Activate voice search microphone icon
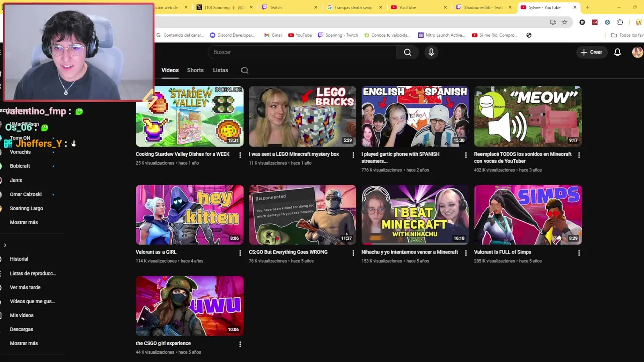The height and width of the screenshot is (362, 644). pos(431,52)
